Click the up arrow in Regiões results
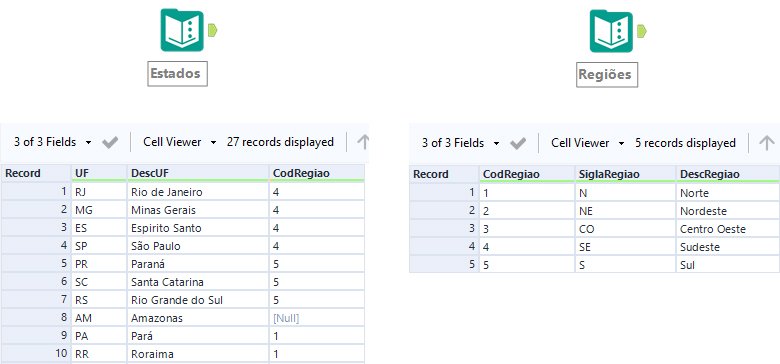 click(767, 143)
